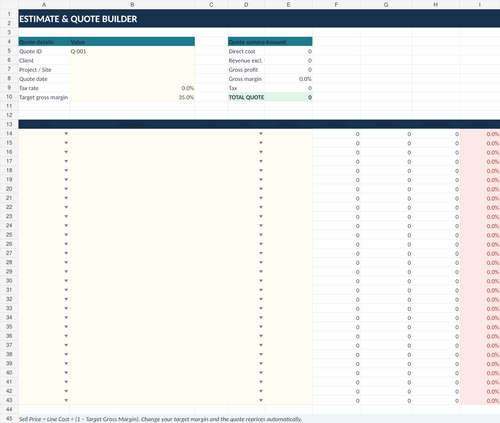Click the Revenue excl. label

pos(246,60)
